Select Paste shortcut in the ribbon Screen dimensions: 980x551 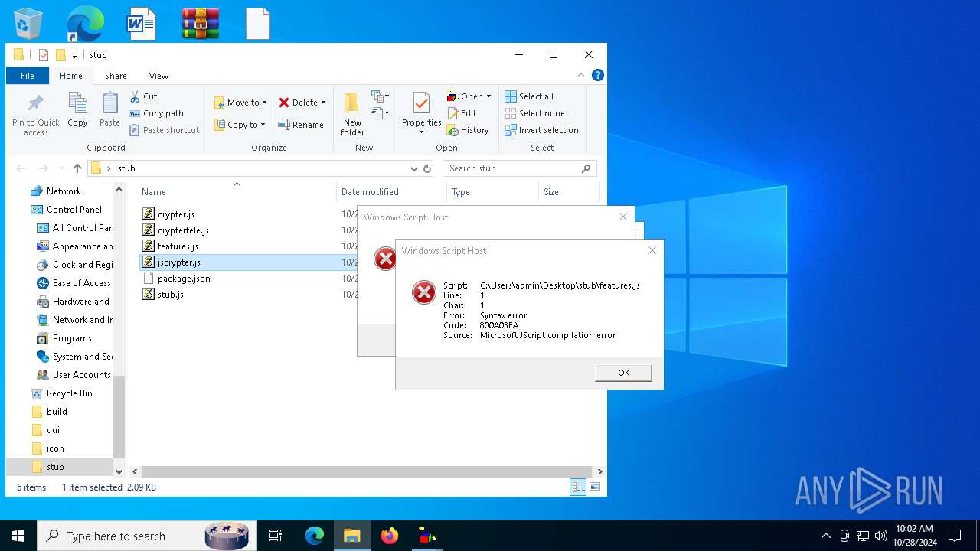point(165,130)
